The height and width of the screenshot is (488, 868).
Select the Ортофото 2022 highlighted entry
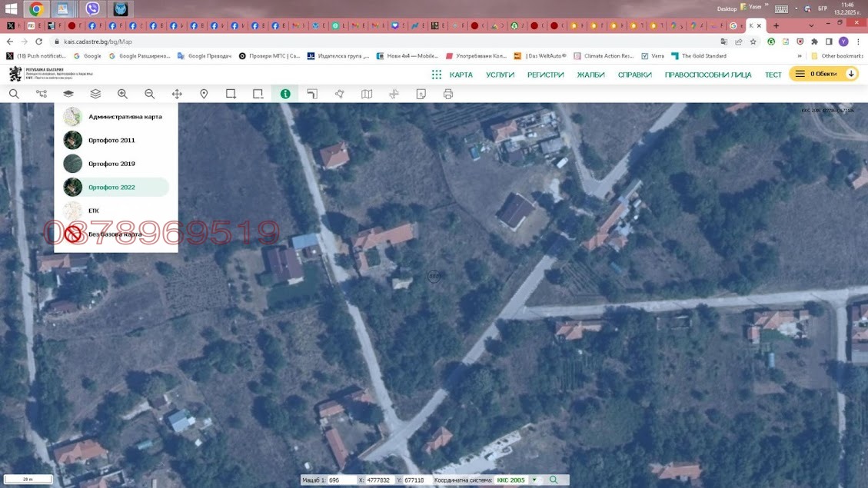[111, 186]
